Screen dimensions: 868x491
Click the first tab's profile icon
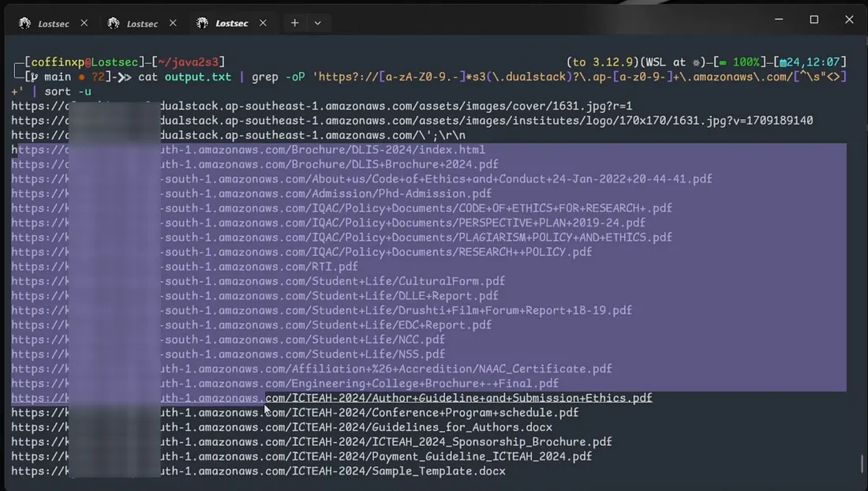pos(25,23)
